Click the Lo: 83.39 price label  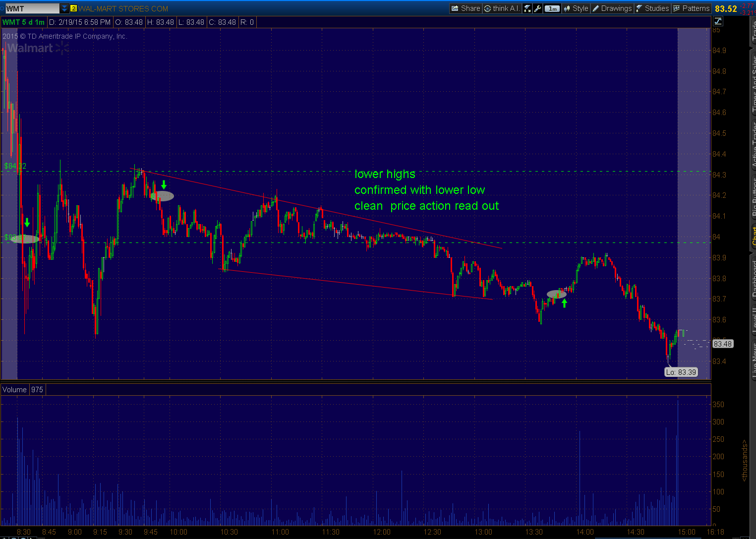681,372
